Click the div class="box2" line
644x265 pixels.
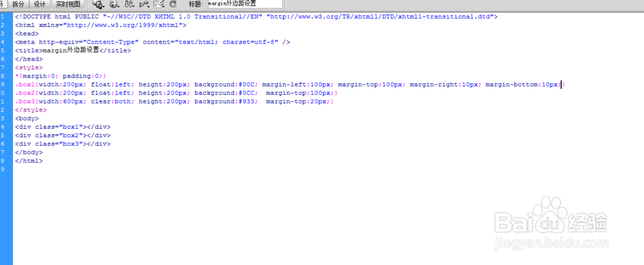[63, 135]
